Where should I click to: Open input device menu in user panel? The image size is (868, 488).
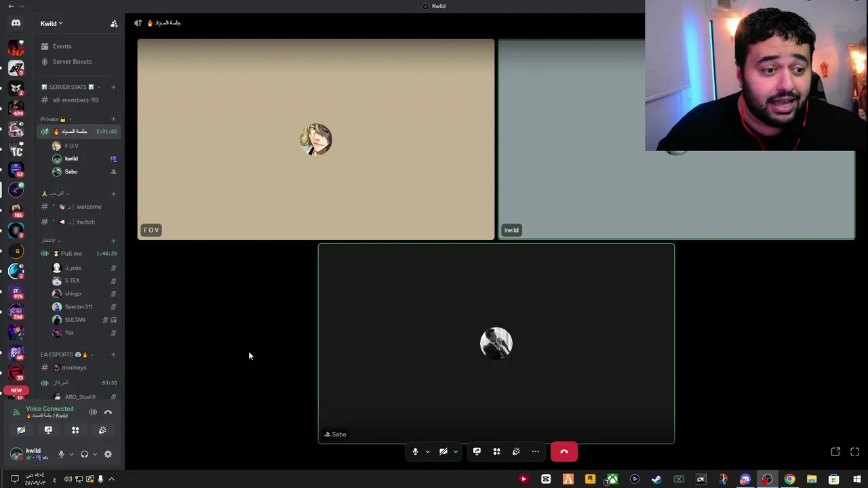71,454
